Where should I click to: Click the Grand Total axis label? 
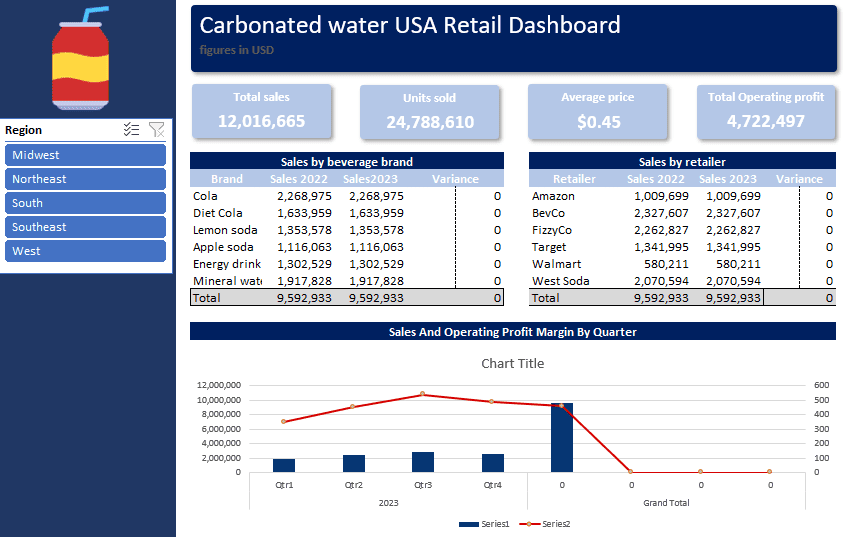666,503
